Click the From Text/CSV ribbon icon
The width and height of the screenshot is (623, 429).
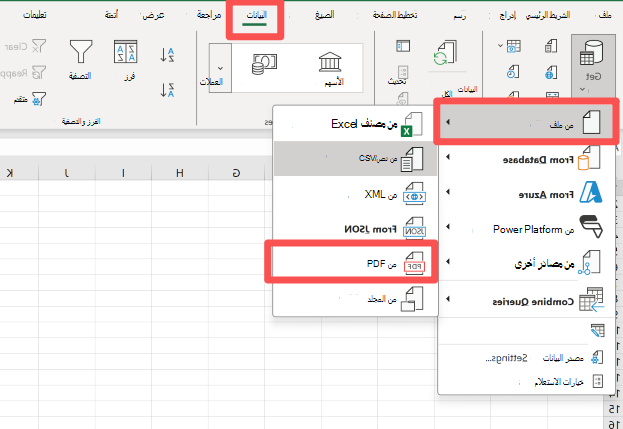pyautogui.click(x=551, y=46)
